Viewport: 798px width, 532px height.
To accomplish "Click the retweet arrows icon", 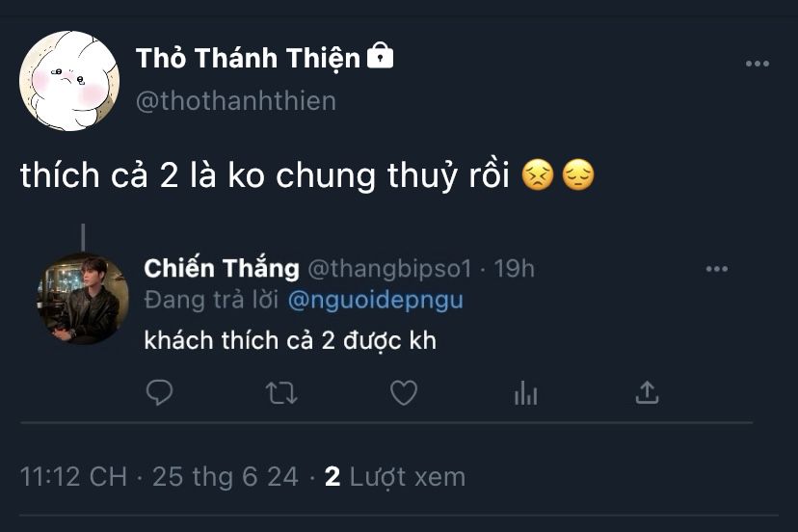I will [x=281, y=393].
